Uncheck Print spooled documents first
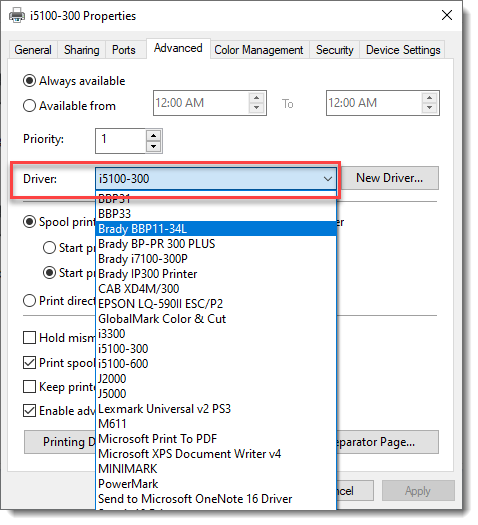Viewport: 478px width, 525px height. 29,363
